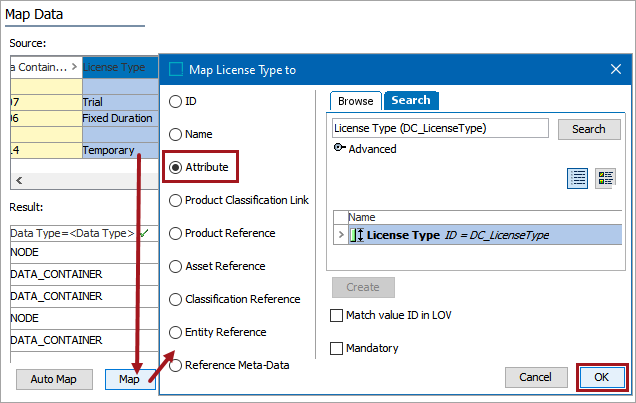
Task: Click the Search button
Action: click(589, 129)
